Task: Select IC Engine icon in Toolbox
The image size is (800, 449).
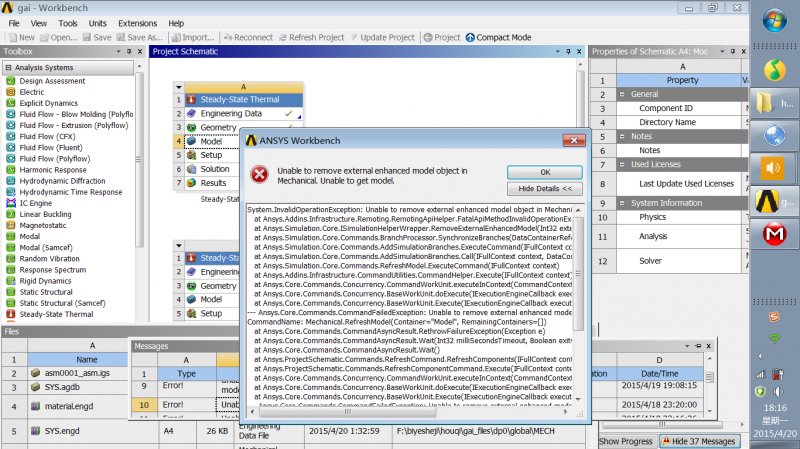Action: (x=10, y=203)
